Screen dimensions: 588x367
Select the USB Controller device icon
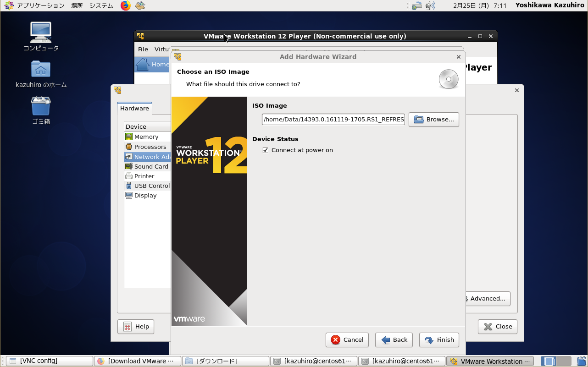tap(129, 186)
